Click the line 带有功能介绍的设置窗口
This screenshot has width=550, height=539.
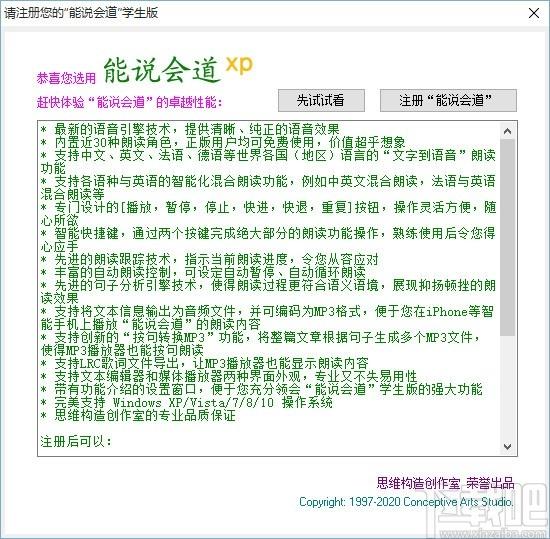(262, 389)
